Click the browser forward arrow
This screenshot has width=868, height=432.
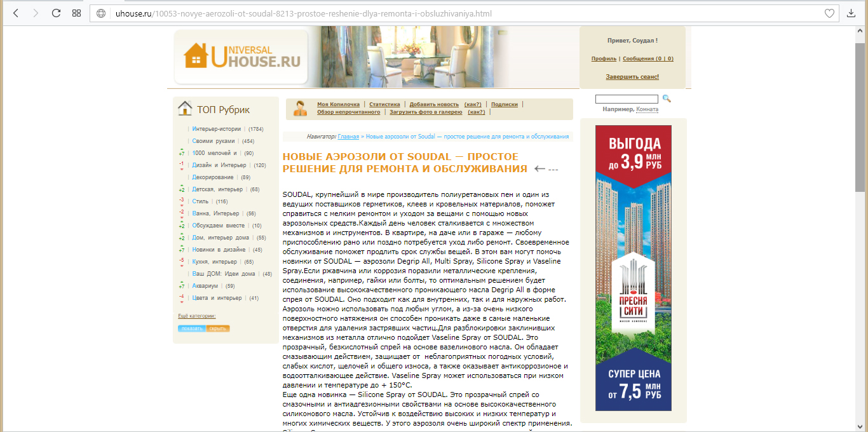[x=36, y=13]
